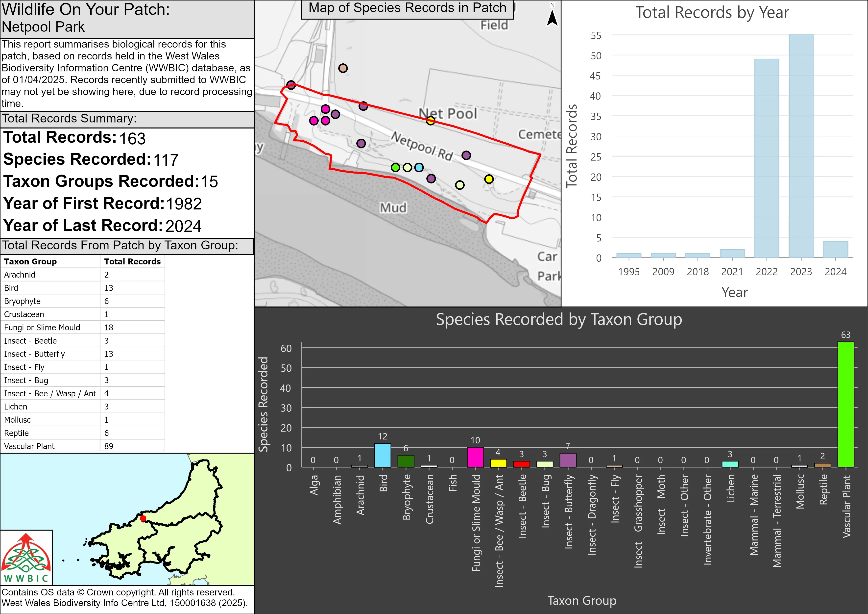Click the yellow marker near Net Pool label
This screenshot has height=614, width=868.
coord(431,121)
